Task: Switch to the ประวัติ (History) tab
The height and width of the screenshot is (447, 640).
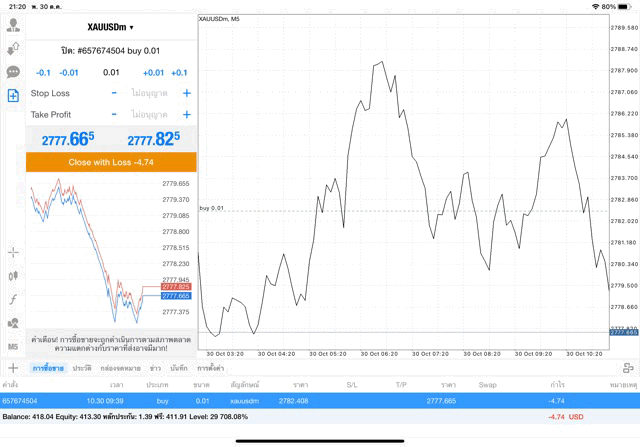Action: click(82, 368)
